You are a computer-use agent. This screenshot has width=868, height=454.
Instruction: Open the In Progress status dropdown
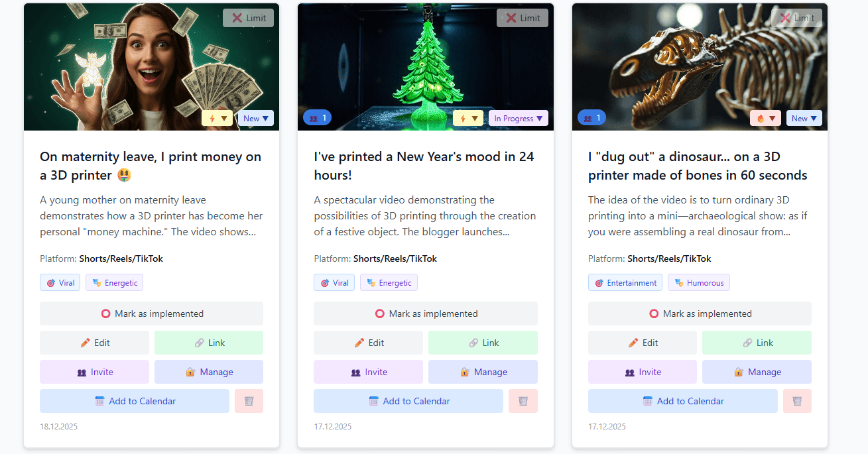click(518, 117)
